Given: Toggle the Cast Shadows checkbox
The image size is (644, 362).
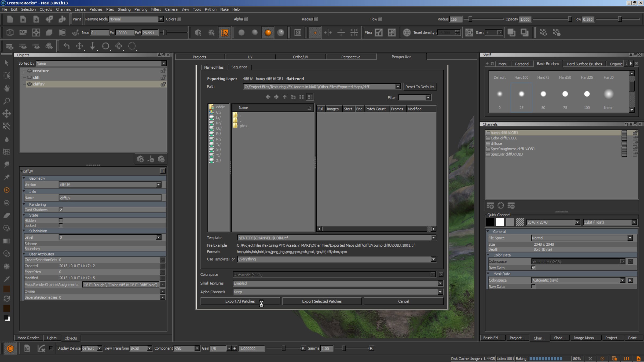Looking at the screenshot, I should (x=61, y=210).
